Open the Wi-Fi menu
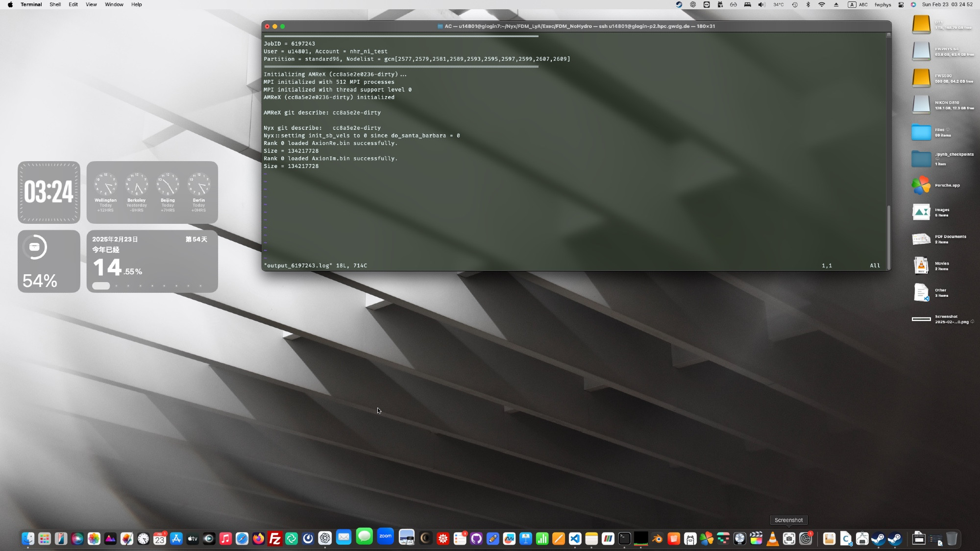 (822, 4)
